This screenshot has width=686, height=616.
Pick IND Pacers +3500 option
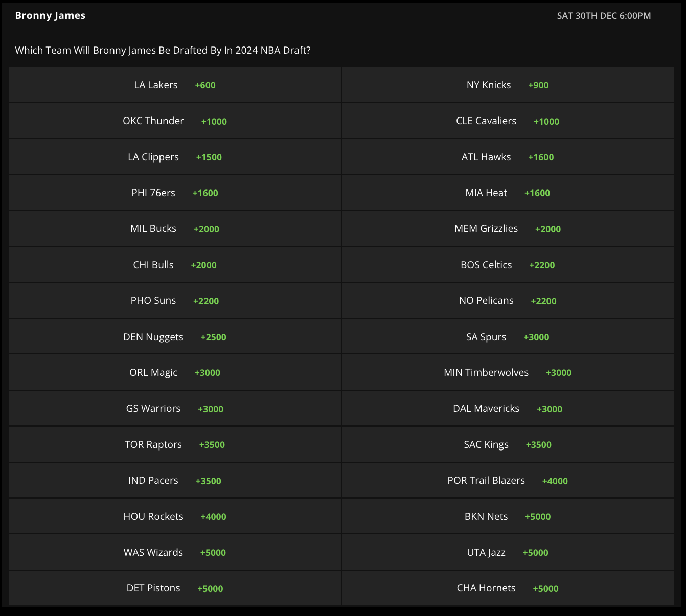pyautogui.click(x=175, y=481)
